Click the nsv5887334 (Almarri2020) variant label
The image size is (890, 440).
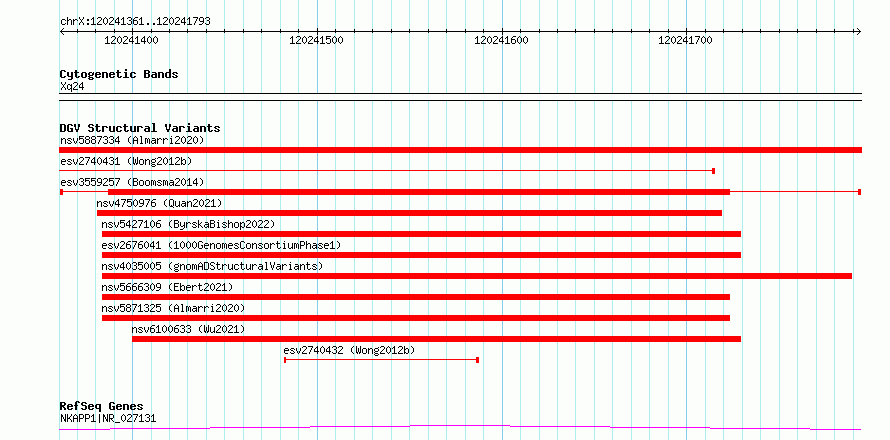[132, 140]
